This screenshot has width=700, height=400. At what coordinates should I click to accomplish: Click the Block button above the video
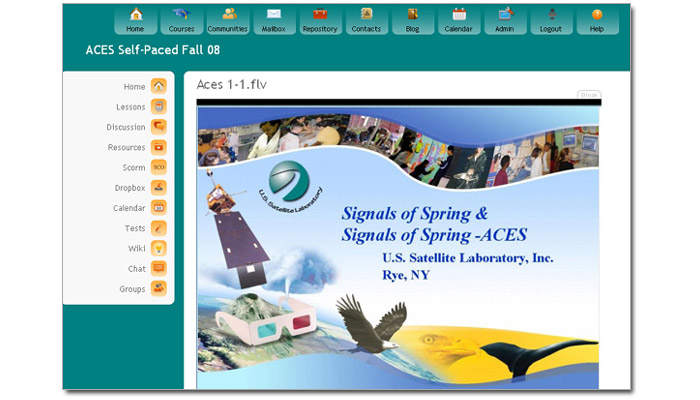(589, 95)
